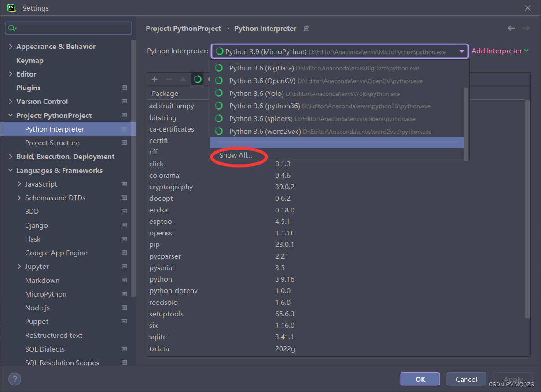541x392 pixels.
Task: Click the project-level icon beside Version Control
Action: 124,102
